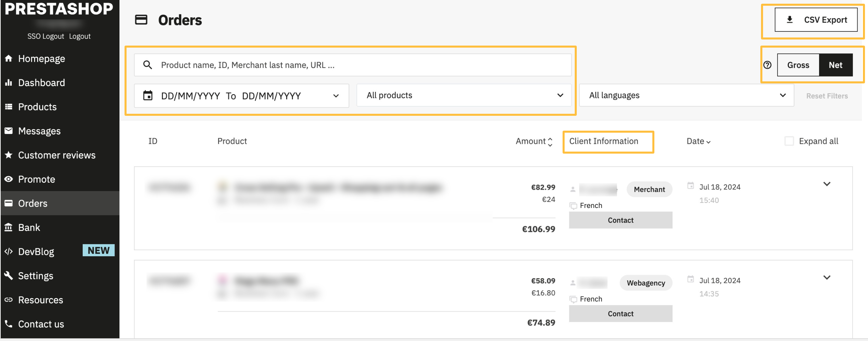Open the All products dropdown

pyautogui.click(x=464, y=95)
